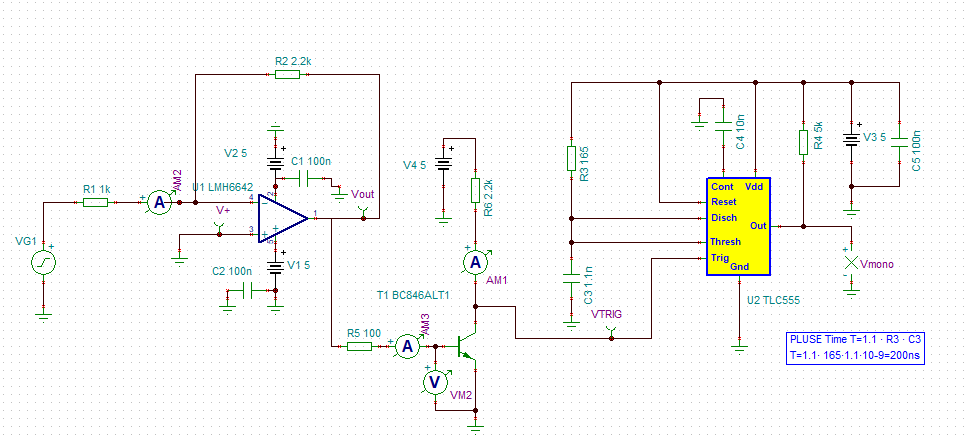Click the Trig pin label on TLC555
Screen dimensions: 970x438
pos(720,257)
